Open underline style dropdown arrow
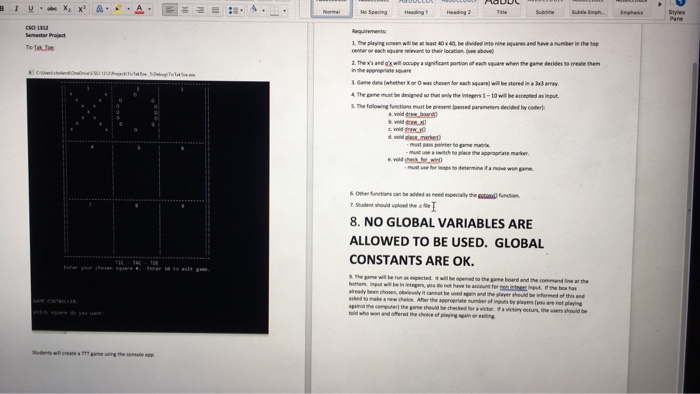 point(41,8)
